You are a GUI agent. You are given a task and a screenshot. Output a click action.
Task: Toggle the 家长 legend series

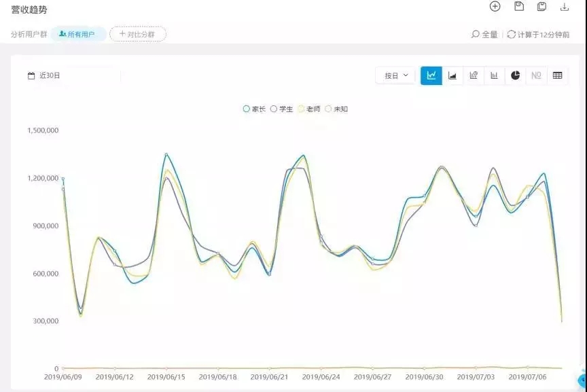pyautogui.click(x=254, y=109)
